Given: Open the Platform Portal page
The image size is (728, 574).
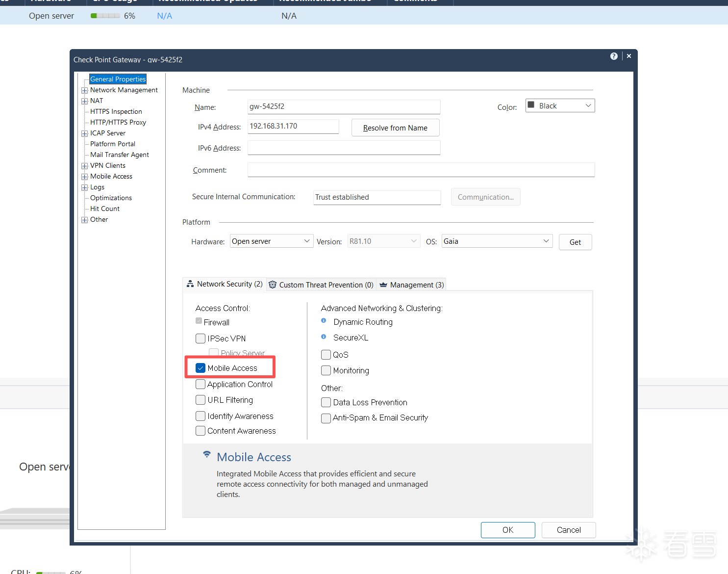Looking at the screenshot, I should pyautogui.click(x=113, y=144).
